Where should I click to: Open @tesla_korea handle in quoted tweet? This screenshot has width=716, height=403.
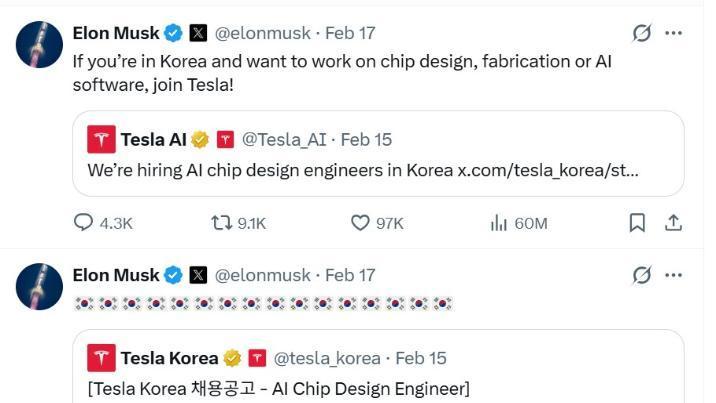click(327, 358)
